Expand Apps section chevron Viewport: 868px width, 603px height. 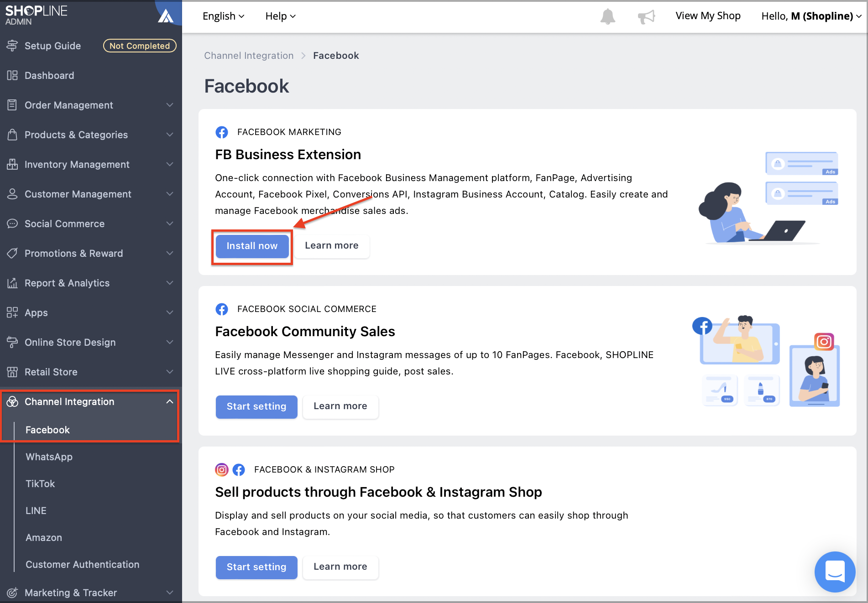coord(170,312)
